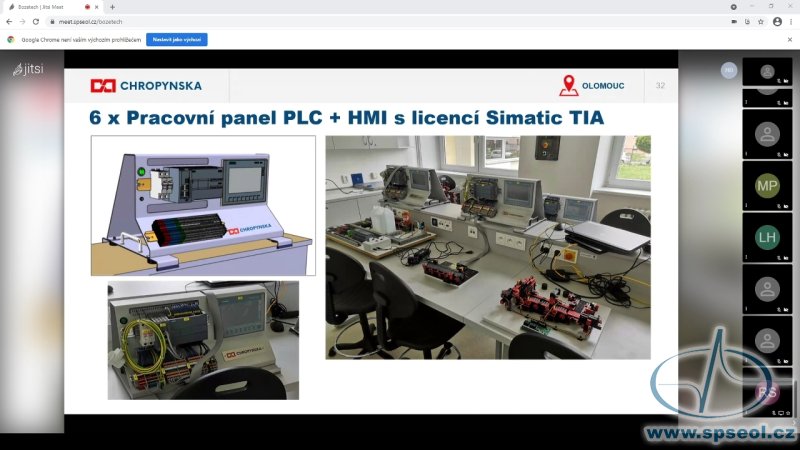Open the Chrome profile avatar menu

(777, 22)
